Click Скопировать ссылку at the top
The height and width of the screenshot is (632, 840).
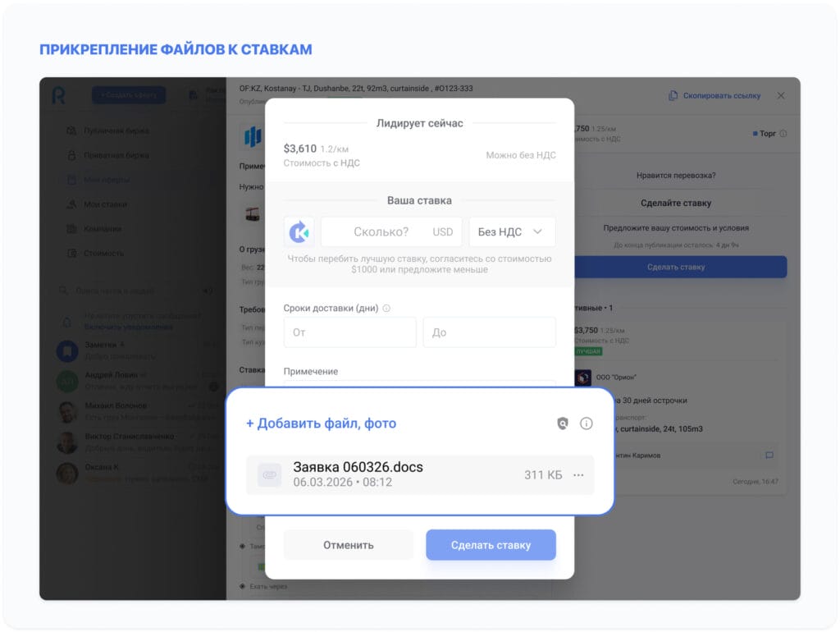point(710,94)
